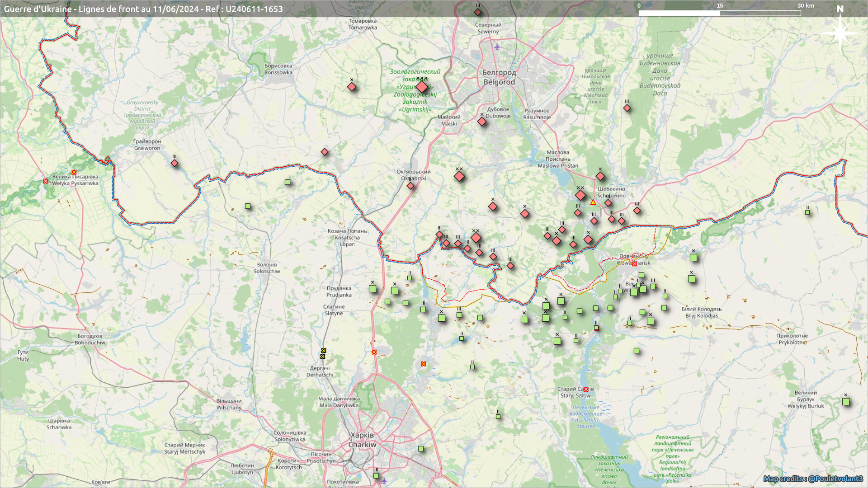The width and height of the screenshot is (868, 488).
Task: Click the large XXX red diamond near Ugrimskij reserve
Action: pyautogui.click(x=422, y=87)
